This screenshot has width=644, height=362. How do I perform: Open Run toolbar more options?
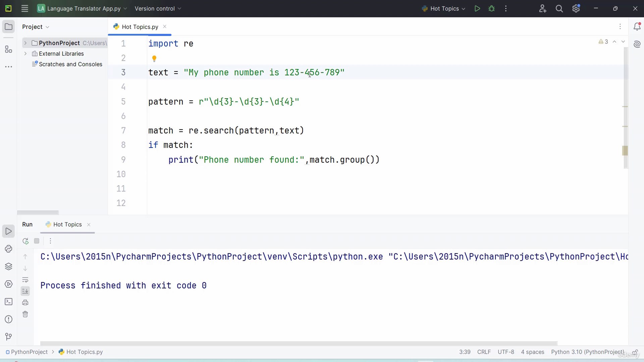[50, 241]
